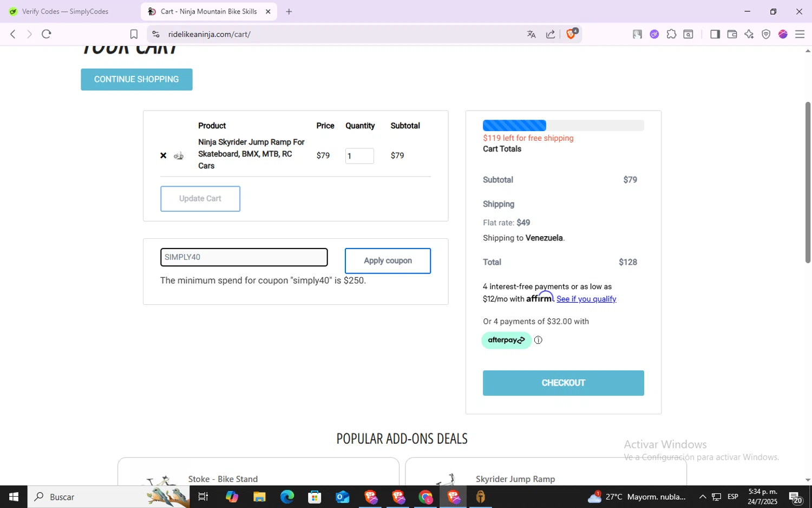Focus the coupon code field SIMPLY40
812x508 pixels.
point(244,257)
